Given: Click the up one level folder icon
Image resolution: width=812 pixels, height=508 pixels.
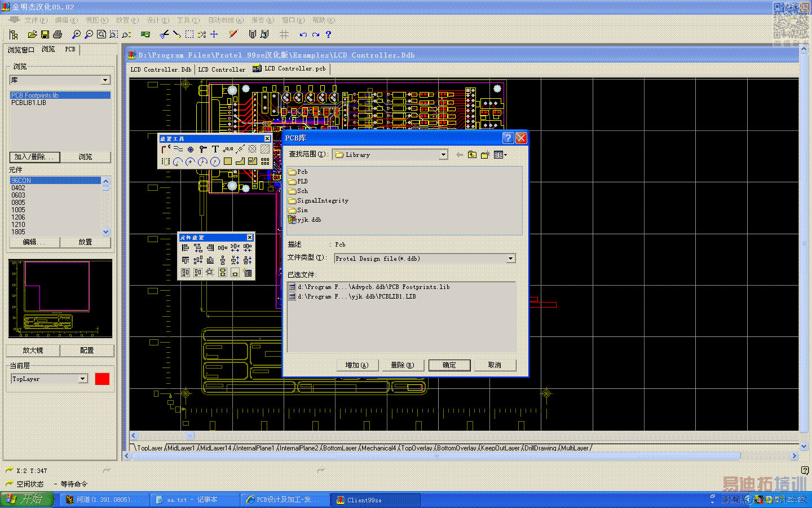Looking at the screenshot, I should tap(472, 155).
